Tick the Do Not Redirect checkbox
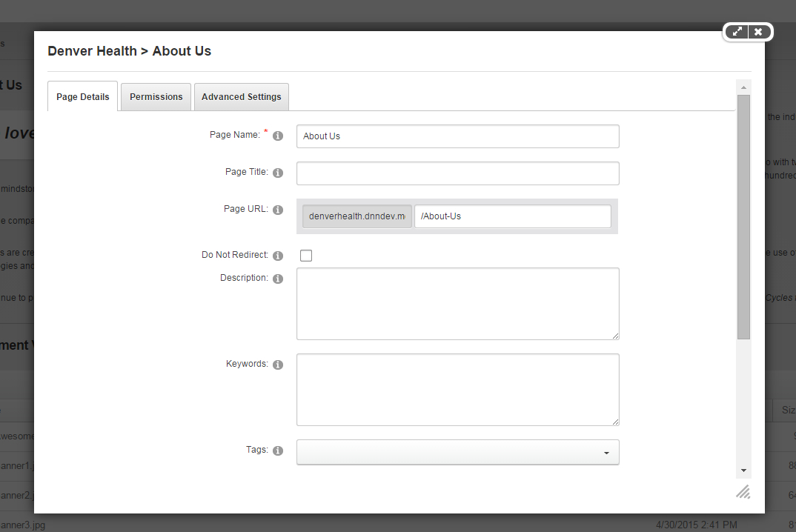This screenshot has height=532, width=796. click(x=306, y=256)
